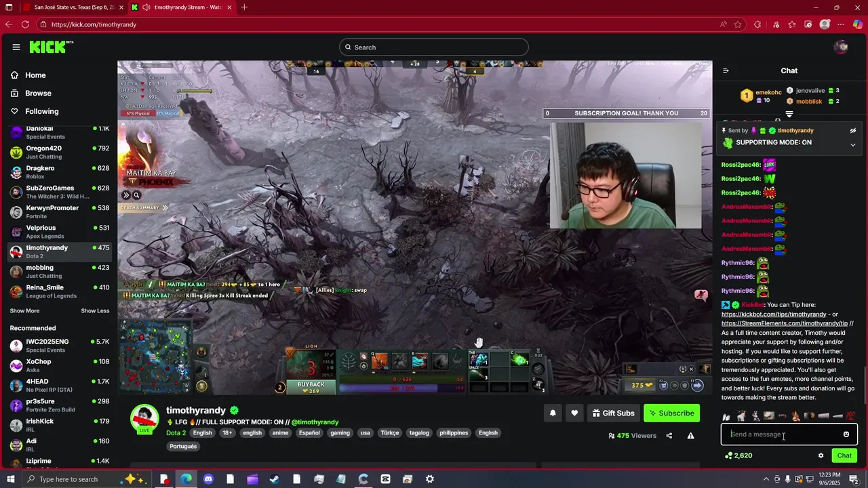Open CapCut from the taskbar
Image resolution: width=868 pixels, height=488 pixels.
(385, 479)
